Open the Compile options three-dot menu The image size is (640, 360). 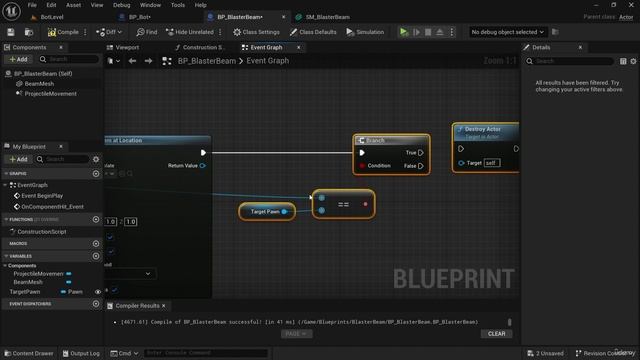(x=85, y=32)
